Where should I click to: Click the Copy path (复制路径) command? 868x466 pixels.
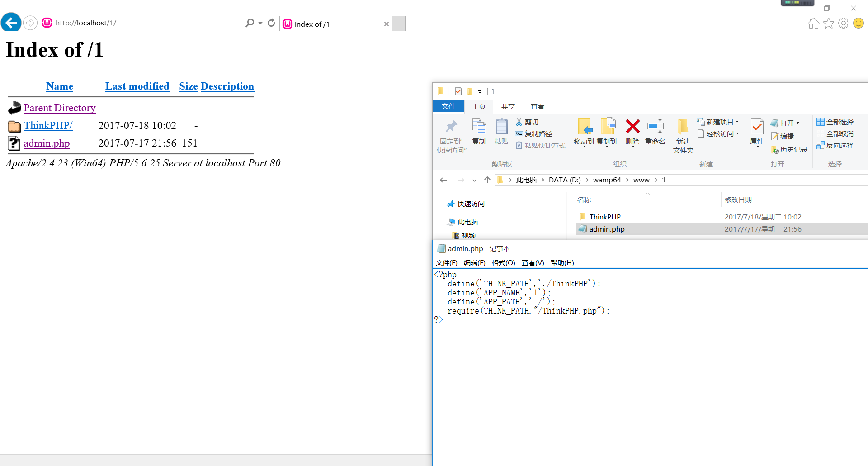[534, 134]
